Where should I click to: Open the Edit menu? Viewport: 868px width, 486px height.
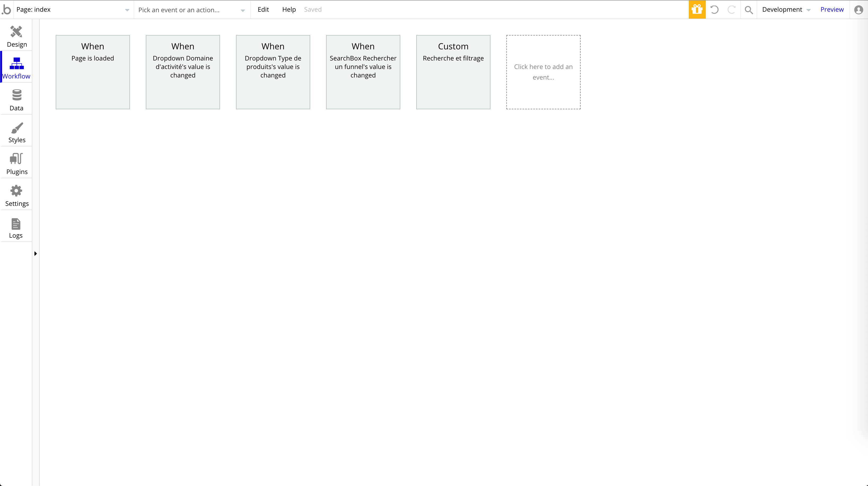pos(263,10)
